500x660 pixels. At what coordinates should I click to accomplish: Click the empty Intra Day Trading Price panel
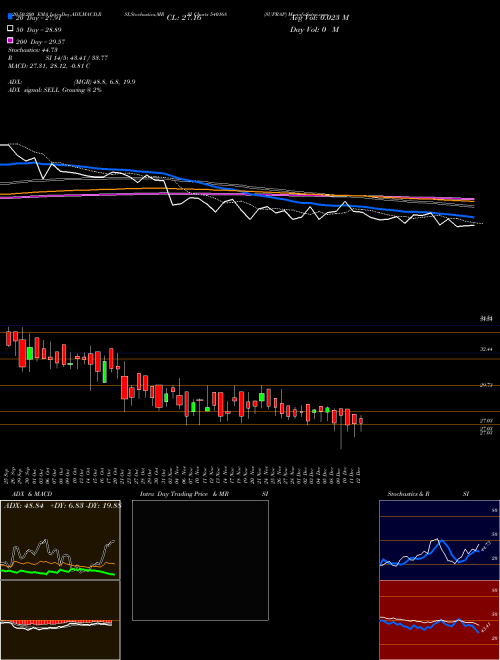[200, 560]
